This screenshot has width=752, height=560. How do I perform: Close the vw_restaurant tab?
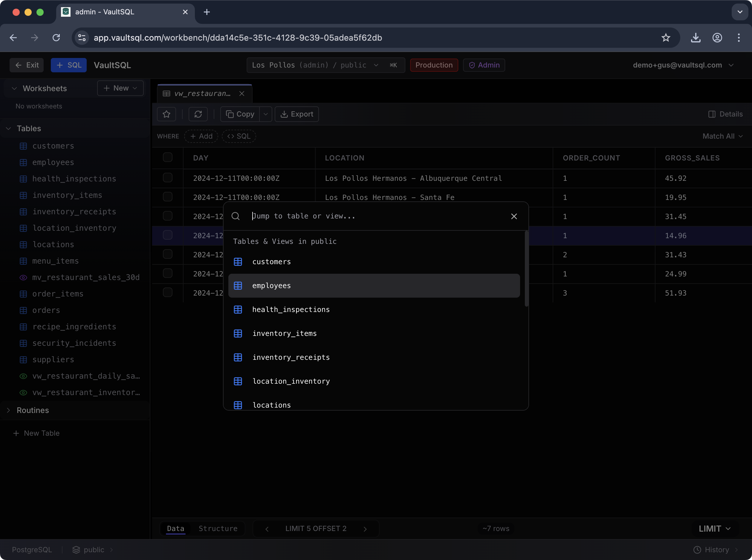pos(242,94)
